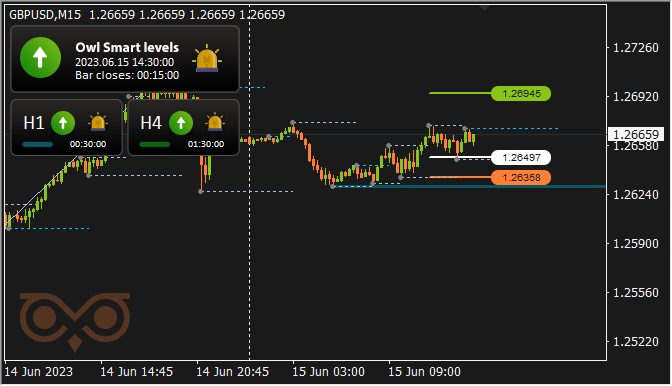This screenshot has width=672, height=386.
Task: Click the 1.25220 price axis label
Action: pos(636,342)
